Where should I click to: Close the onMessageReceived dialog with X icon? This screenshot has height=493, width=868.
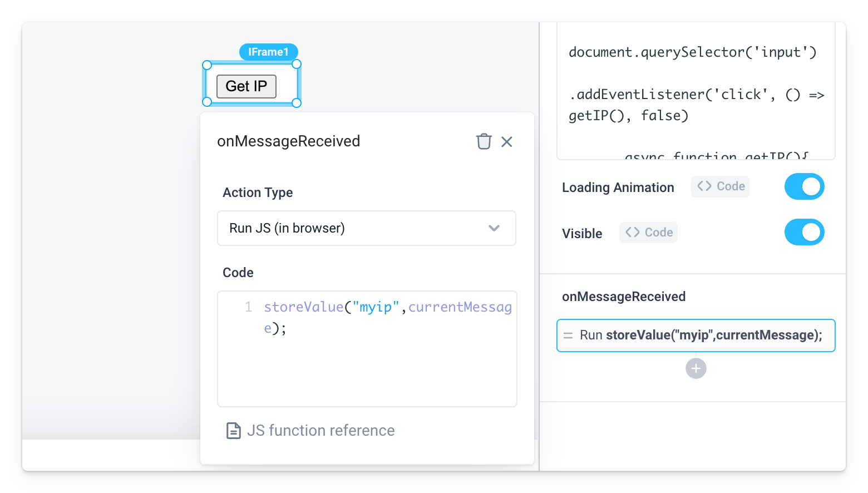coord(506,141)
